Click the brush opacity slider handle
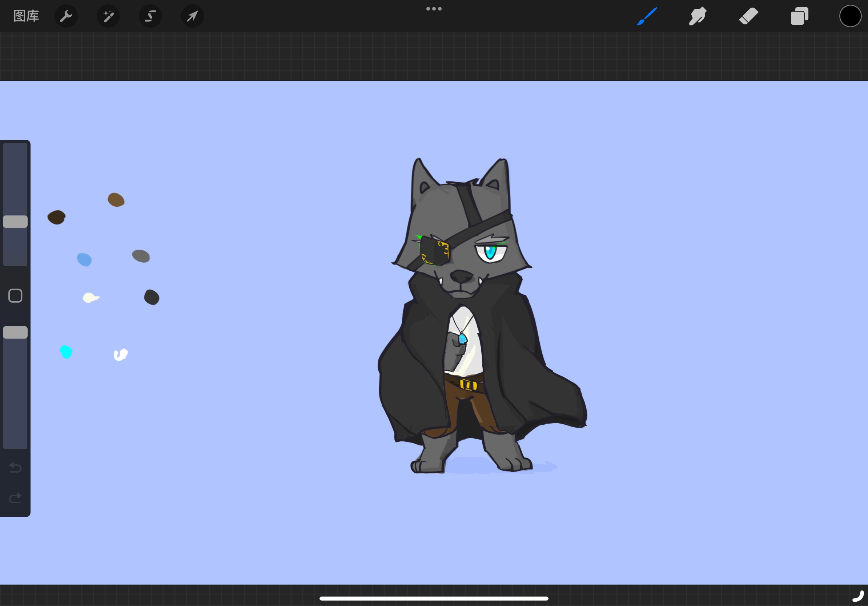 15,332
